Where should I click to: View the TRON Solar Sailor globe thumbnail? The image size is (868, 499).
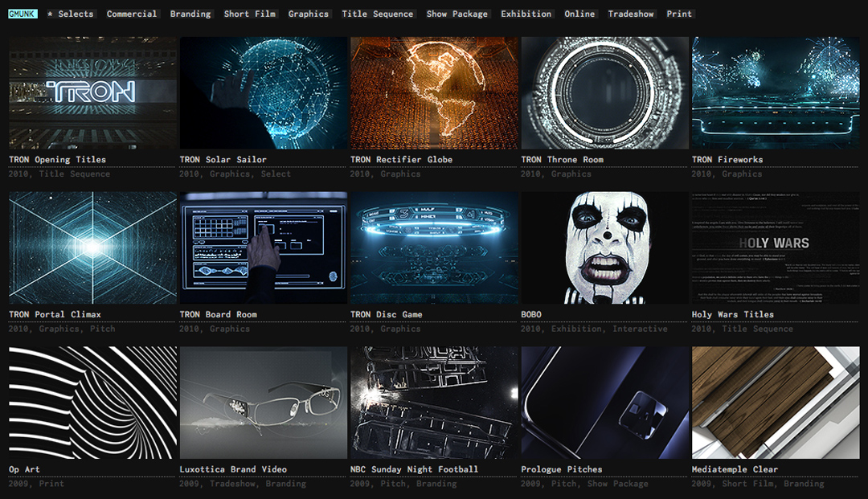[264, 92]
